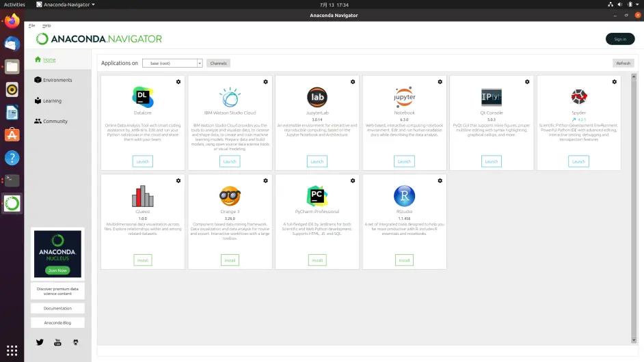The height and width of the screenshot is (362, 644).
Task: Open Anaconda GitHub page icon
Action: click(x=76, y=342)
